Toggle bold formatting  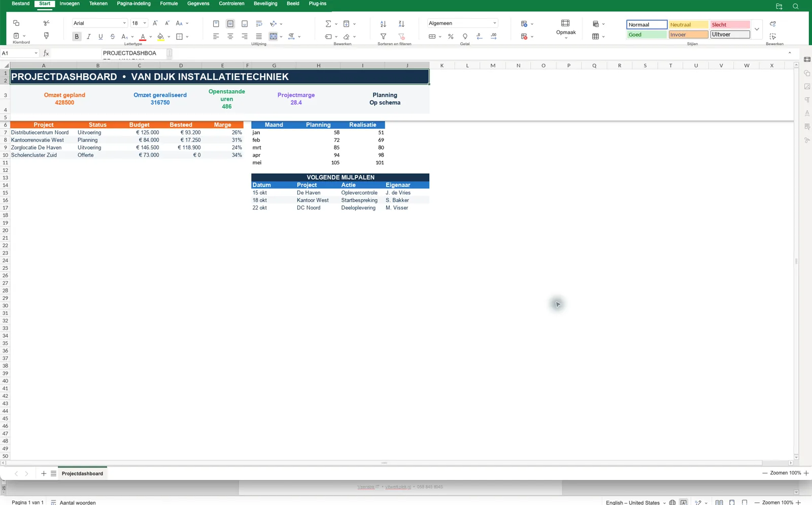point(77,37)
